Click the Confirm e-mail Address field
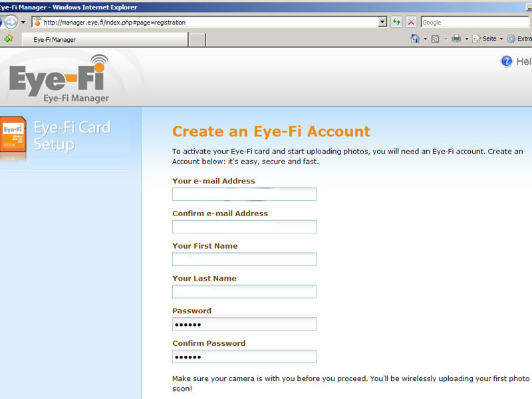Viewport: 532px width, 399px height. click(x=244, y=227)
